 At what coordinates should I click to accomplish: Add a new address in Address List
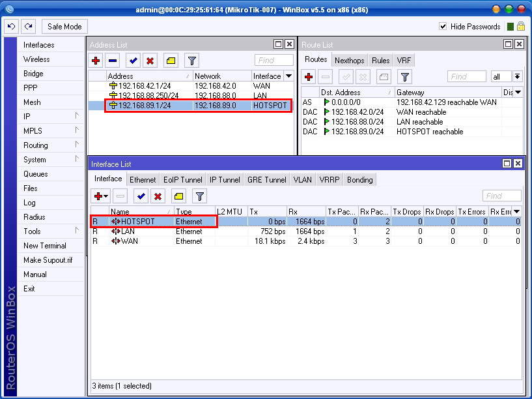click(96, 61)
